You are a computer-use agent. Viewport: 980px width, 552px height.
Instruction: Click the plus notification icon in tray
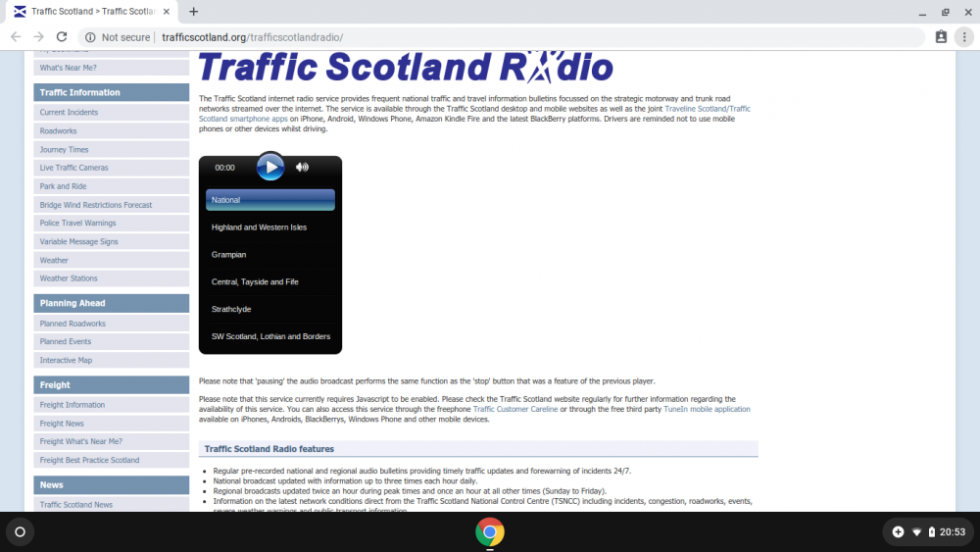click(x=898, y=532)
